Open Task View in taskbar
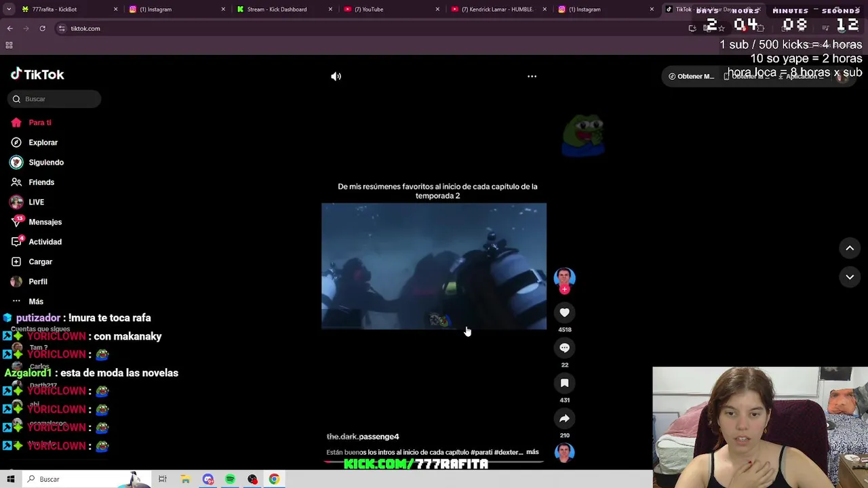868x488 pixels. tap(163, 479)
